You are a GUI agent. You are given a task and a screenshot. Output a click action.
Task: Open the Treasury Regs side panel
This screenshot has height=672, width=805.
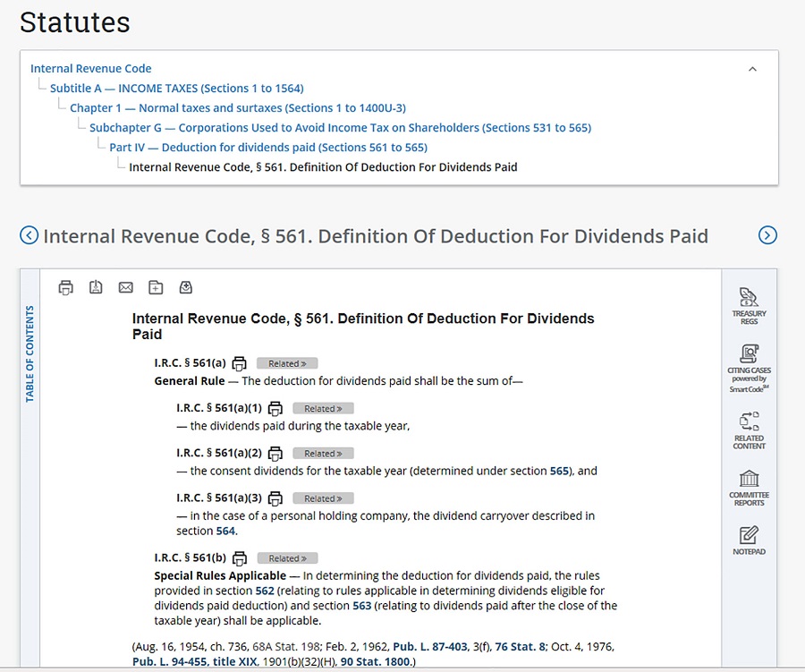pyautogui.click(x=749, y=305)
